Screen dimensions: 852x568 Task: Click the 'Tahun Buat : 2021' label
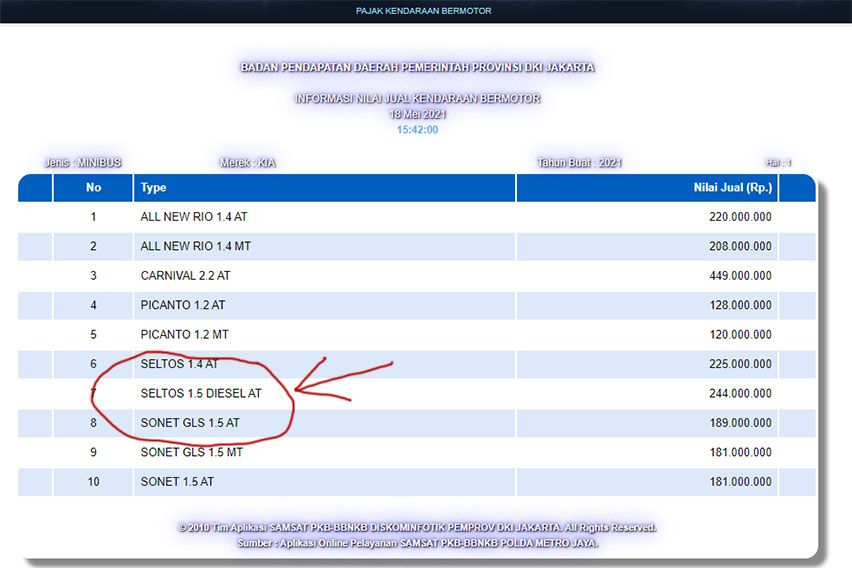tap(579, 162)
